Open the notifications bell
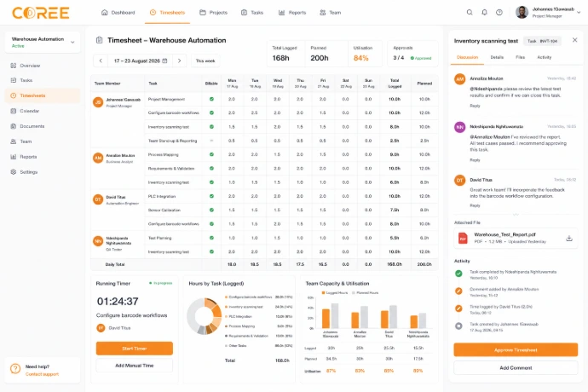The image size is (588, 392). (485, 13)
